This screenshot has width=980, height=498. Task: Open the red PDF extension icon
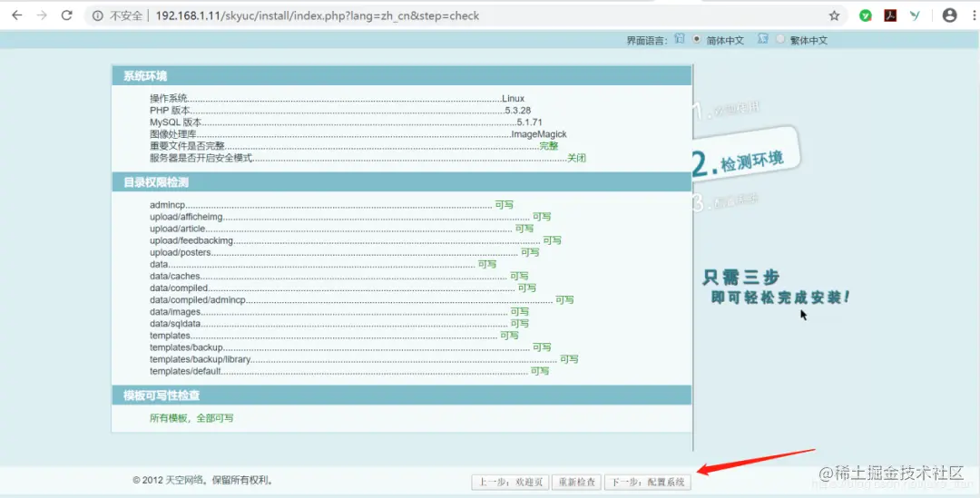point(891,15)
